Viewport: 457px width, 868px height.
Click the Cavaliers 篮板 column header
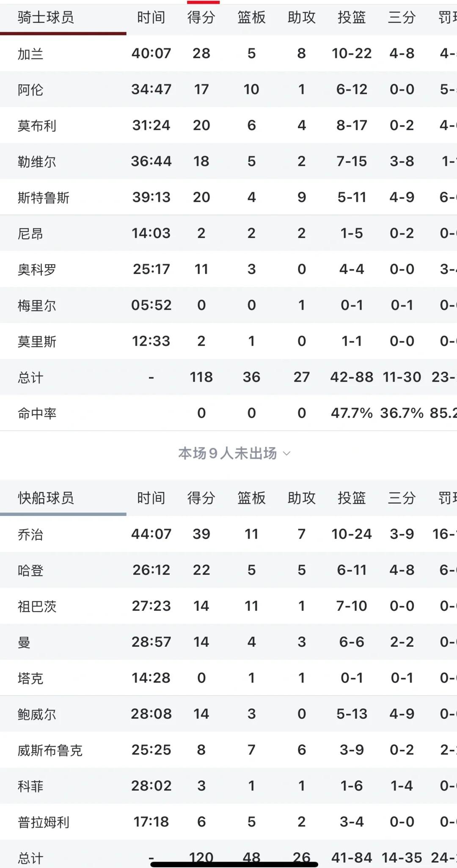click(x=251, y=17)
